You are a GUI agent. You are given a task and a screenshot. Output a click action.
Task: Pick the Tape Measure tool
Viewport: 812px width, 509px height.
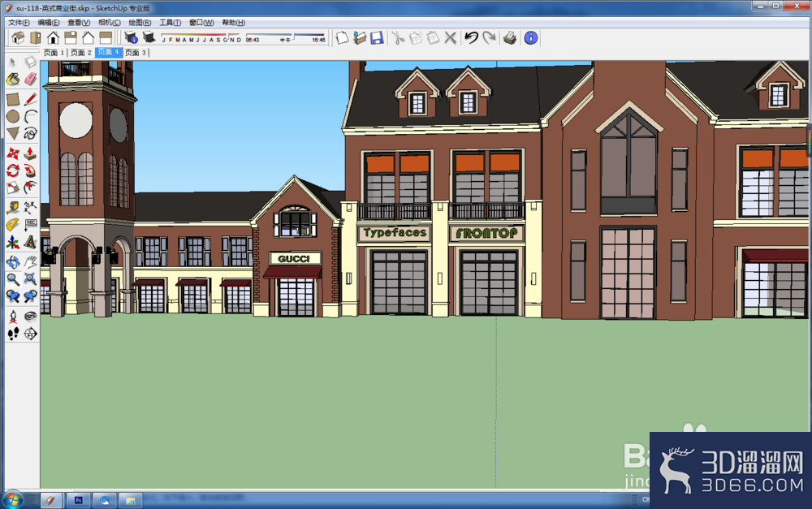(x=13, y=208)
